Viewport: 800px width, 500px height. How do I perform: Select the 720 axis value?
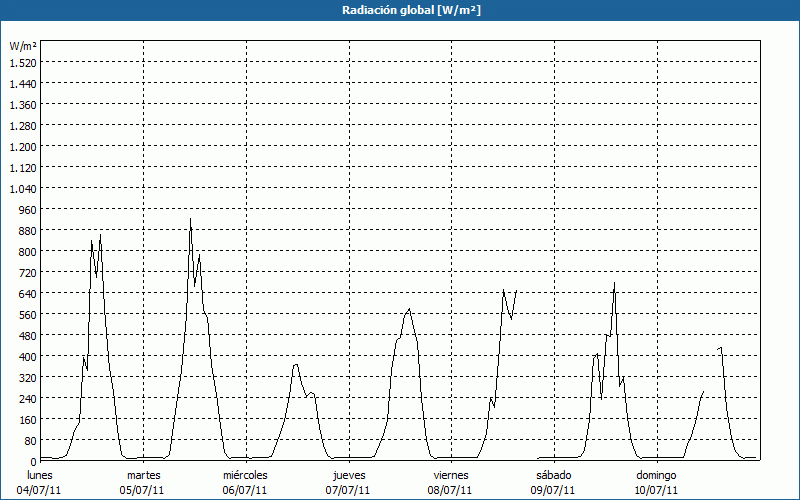pyautogui.click(x=28, y=273)
